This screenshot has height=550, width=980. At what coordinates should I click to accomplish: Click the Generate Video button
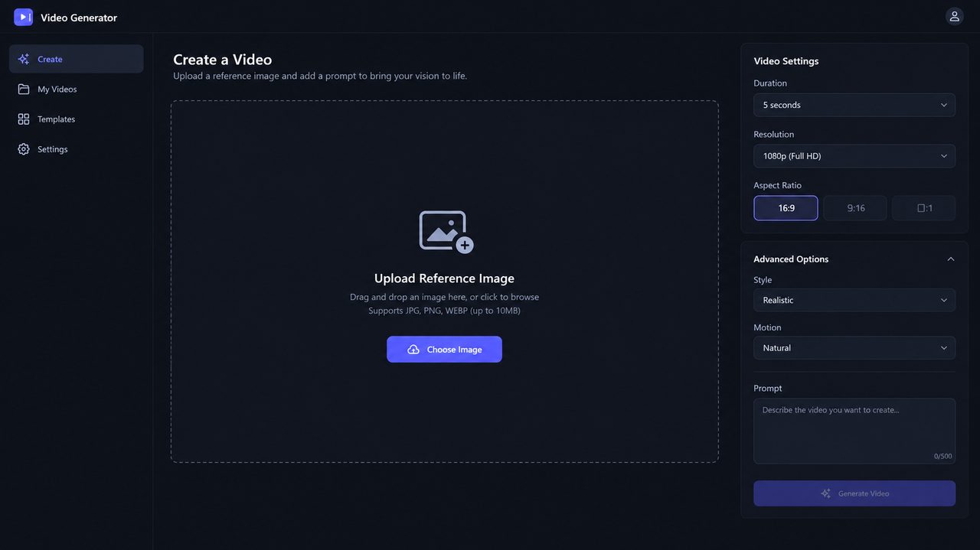(x=854, y=493)
